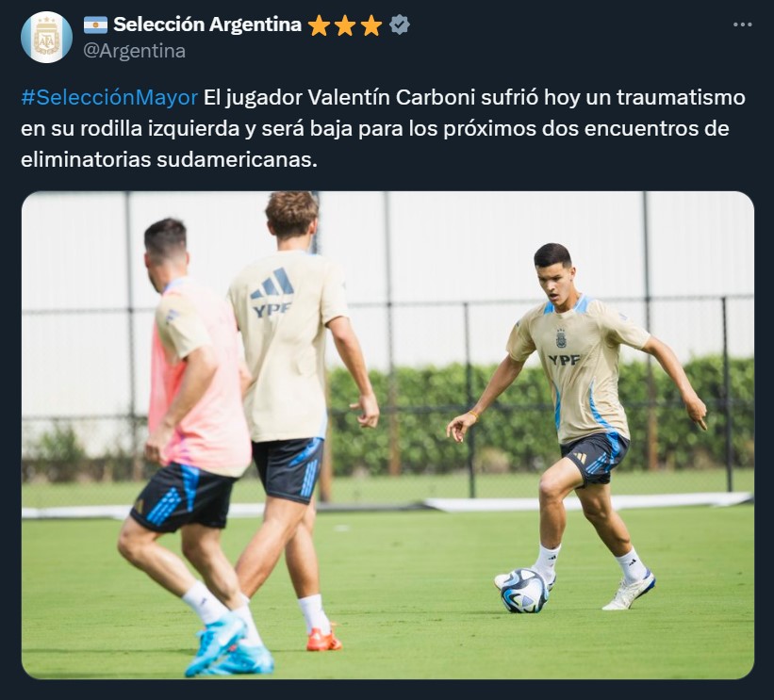
Task: Click the soccer ball in the photo
Action: pyautogui.click(x=524, y=591)
